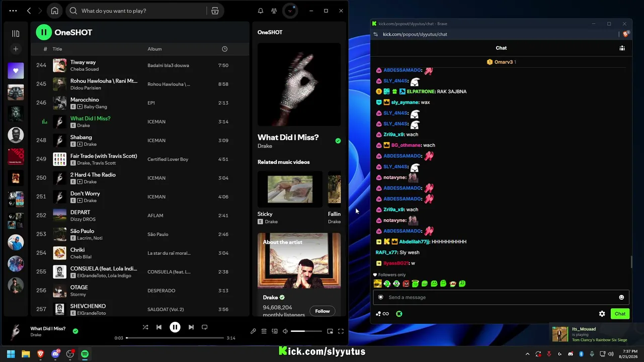Image resolution: width=644 pixels, height=362 pixels.
Task: Open the mini player
Action: pos(330,331)
